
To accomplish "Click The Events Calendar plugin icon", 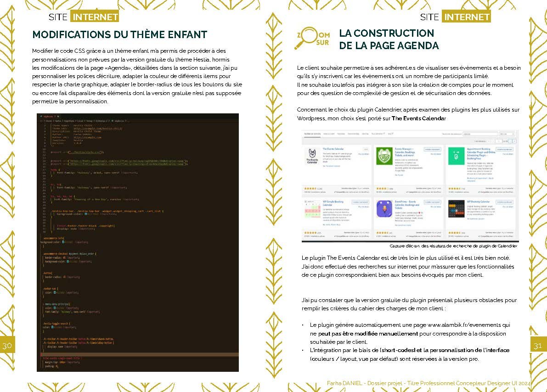I will (313, 155).
